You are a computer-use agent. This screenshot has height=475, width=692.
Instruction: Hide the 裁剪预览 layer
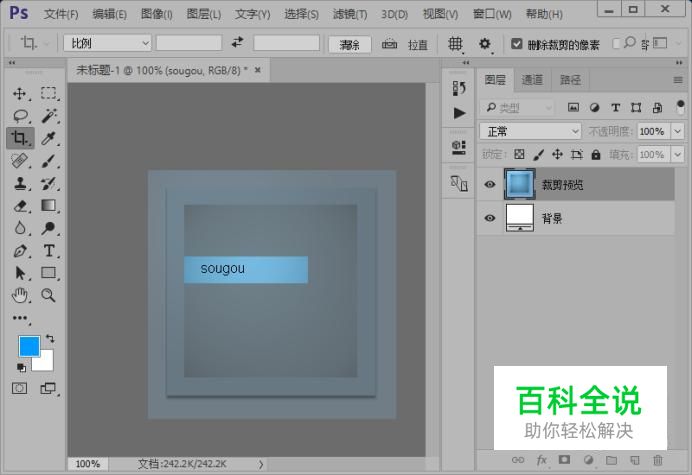pos(489,184)
